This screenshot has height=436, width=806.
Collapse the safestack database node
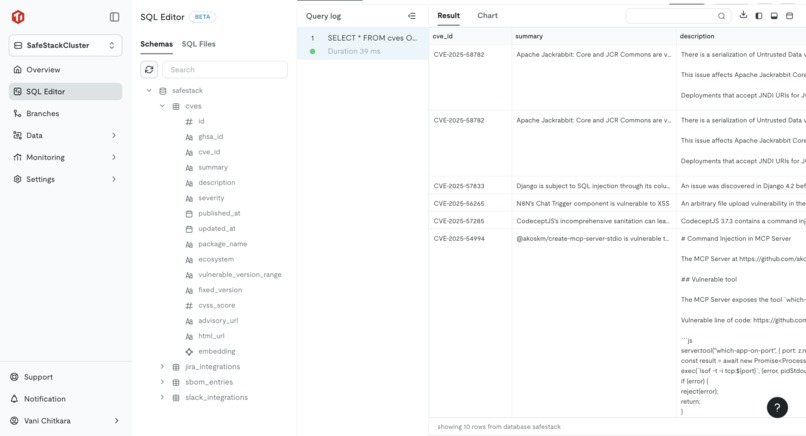tap(149, 90)
